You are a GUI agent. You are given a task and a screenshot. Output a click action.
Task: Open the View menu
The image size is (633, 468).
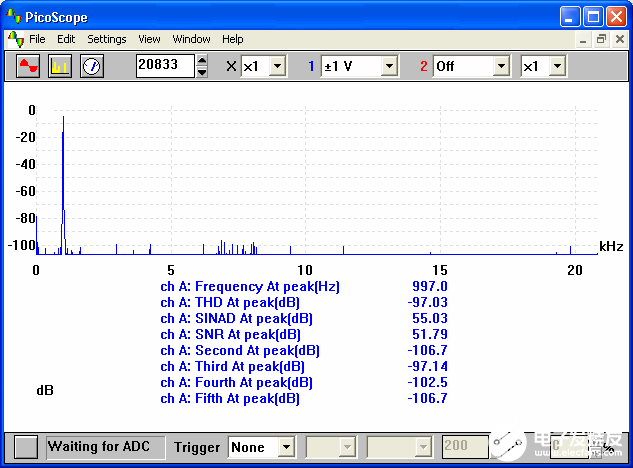pos(149,39)
